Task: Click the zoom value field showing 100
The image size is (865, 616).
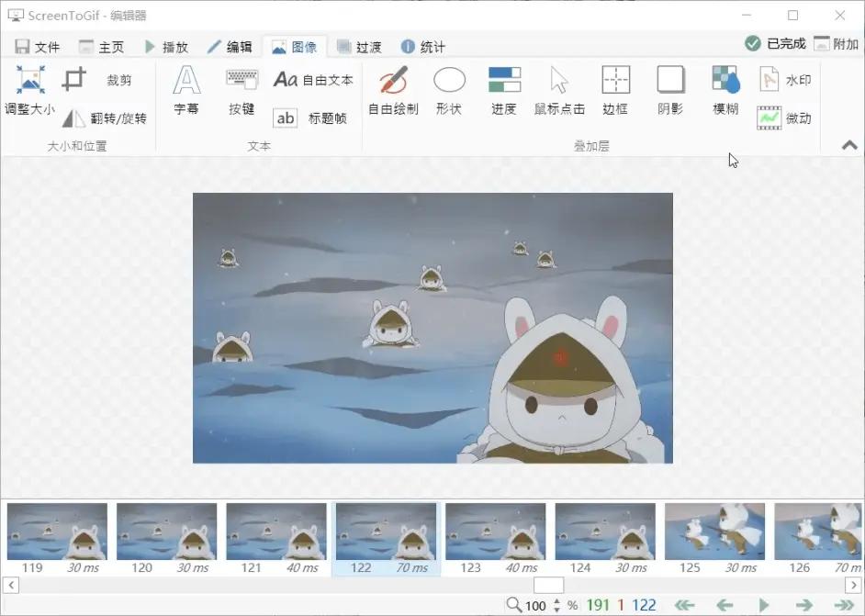Action: pyautogui.click(x=535, y=606)
